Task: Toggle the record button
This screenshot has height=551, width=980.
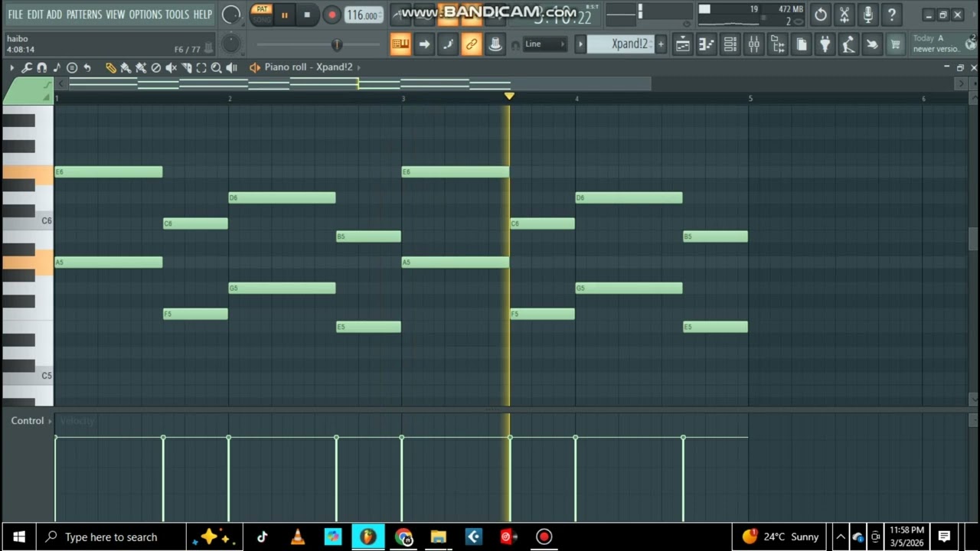Action: coord(332,15)
